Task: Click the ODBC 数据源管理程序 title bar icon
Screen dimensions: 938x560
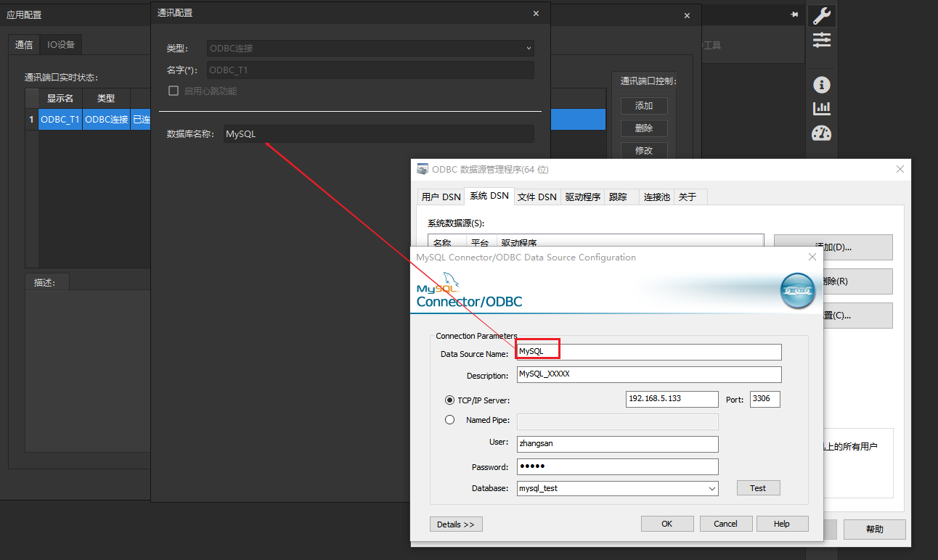Action: click(x=423, y=169)
